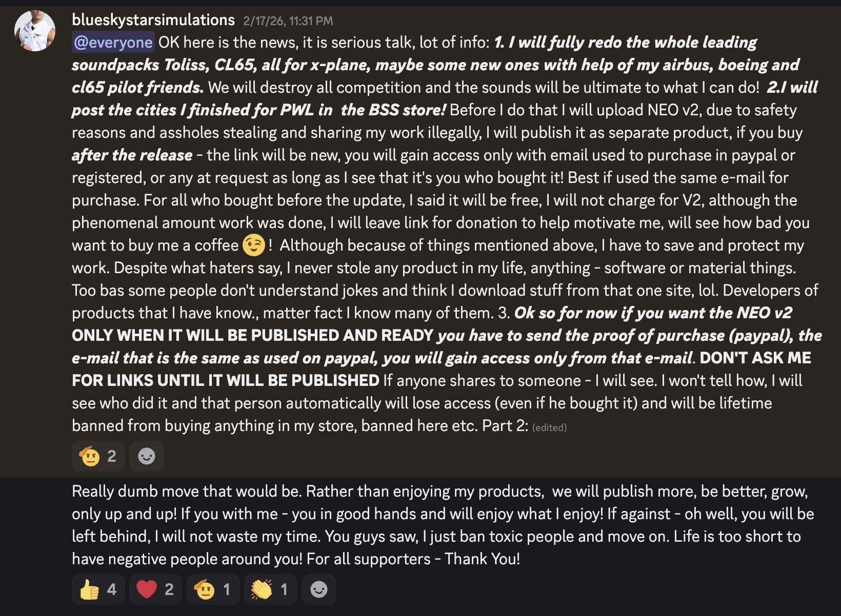Click the winking face emoji in the message
This screenshot has width=841, height=616.
coord(253,245)
